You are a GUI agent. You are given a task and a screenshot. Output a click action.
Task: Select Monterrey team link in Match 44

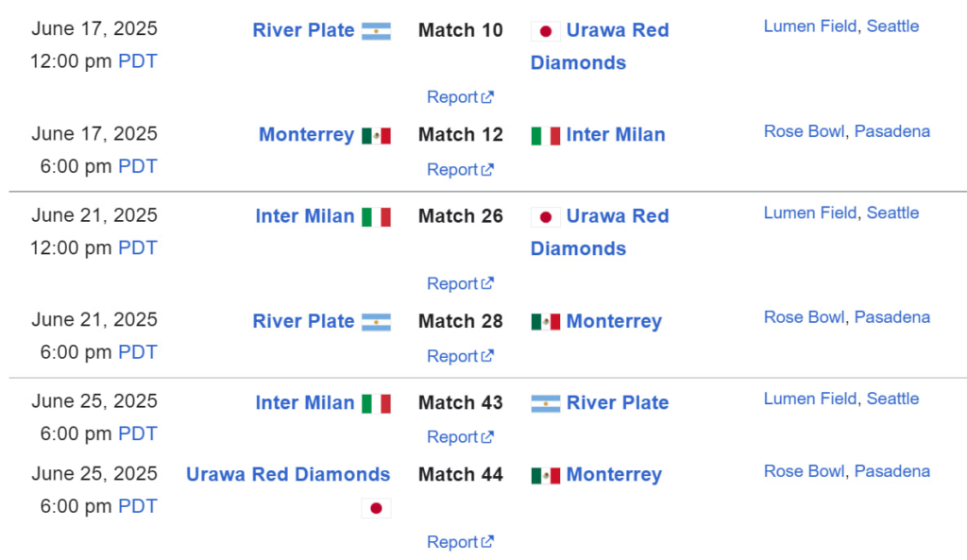click(x=614, y=475)
